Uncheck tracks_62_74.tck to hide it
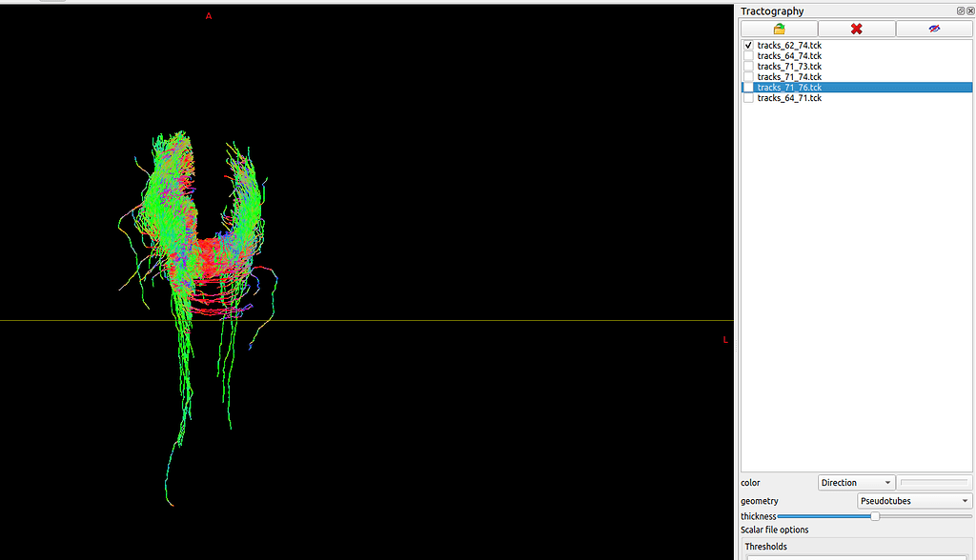The height and width of the screenshot is (560, 976). click(x=748, y=45)
